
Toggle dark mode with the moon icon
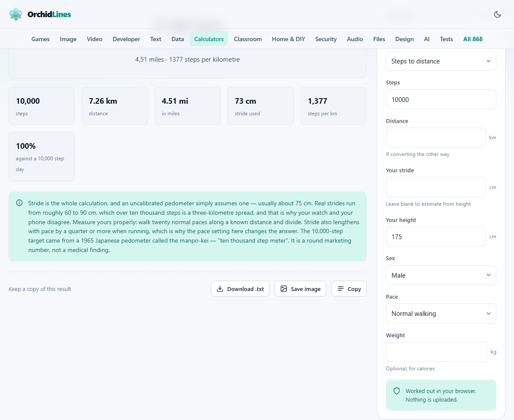(497, 14)
